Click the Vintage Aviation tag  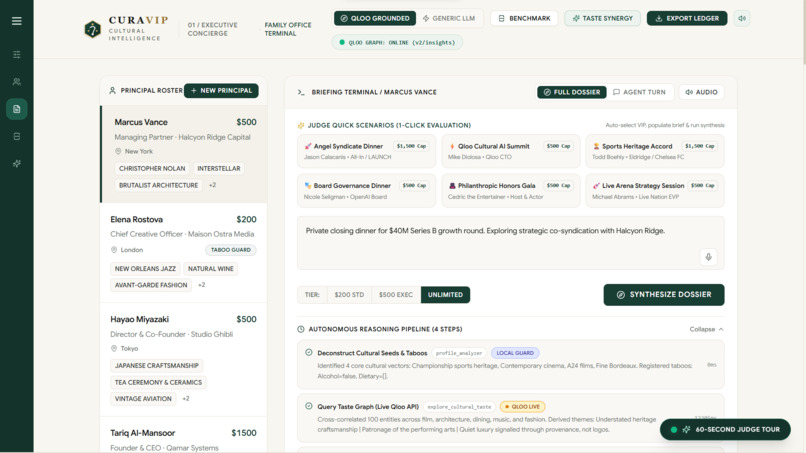click(x=143, y=398)
